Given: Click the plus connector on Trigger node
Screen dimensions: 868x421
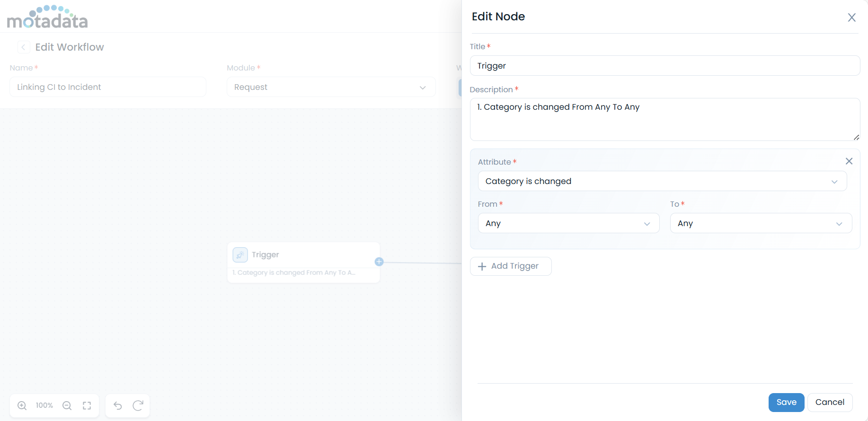Looking at the screenshot, I should tap(379, 262).
